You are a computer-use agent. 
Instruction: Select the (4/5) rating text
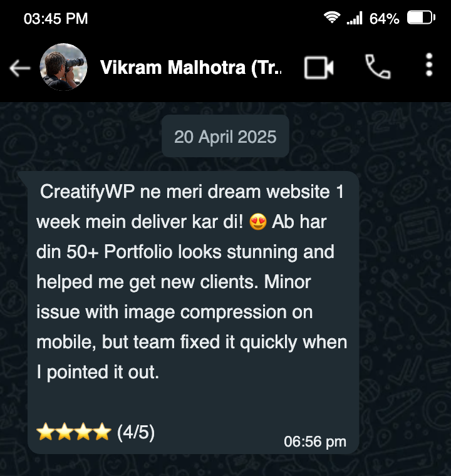136,432
